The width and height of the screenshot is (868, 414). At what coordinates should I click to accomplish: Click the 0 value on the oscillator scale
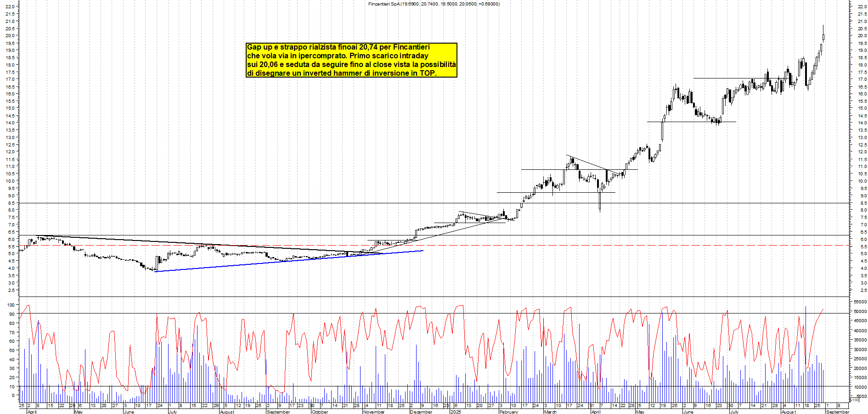coord(12,395)
